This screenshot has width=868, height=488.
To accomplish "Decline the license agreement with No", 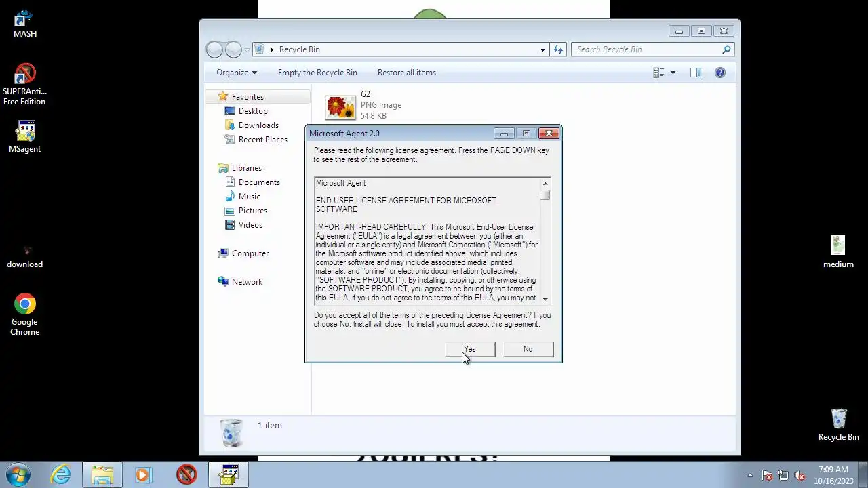I will pos(528,349).
